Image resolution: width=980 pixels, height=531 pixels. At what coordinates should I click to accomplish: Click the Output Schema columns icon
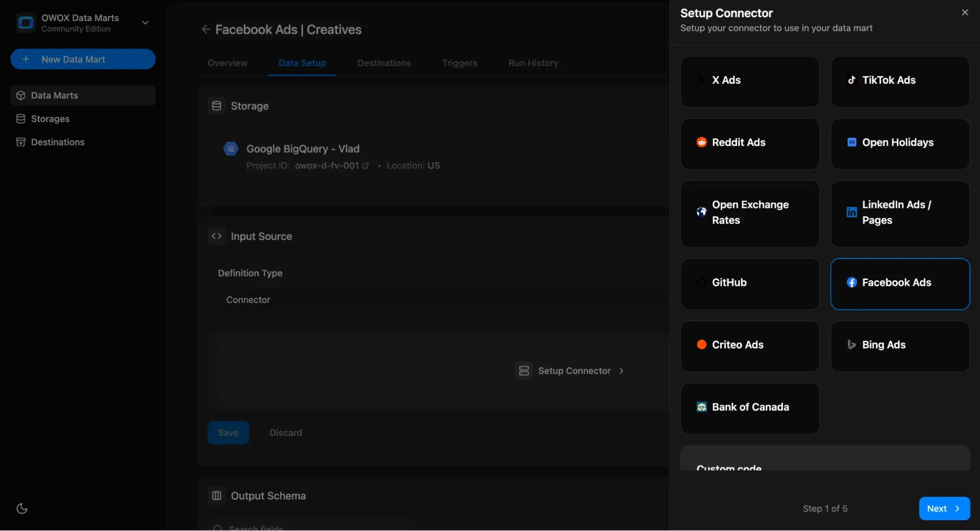pyautogui.click(x=217, y=496)
